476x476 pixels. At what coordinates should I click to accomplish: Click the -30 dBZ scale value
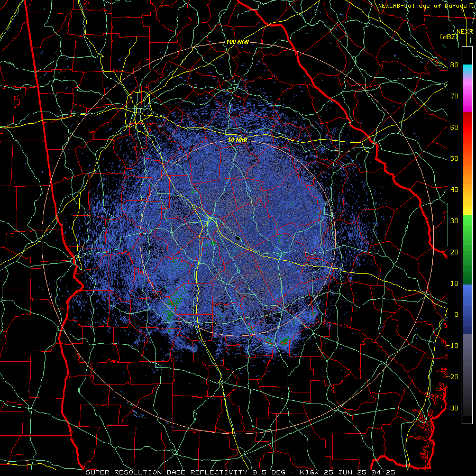pos(452,408)
